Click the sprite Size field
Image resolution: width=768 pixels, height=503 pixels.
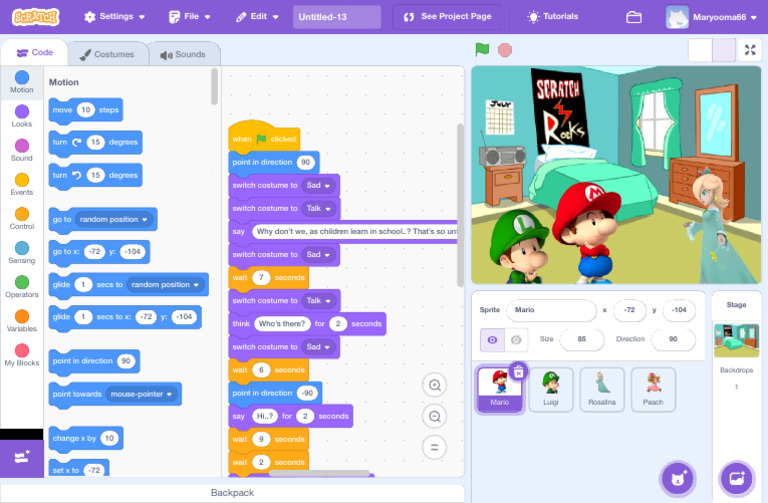click(581, 339)
